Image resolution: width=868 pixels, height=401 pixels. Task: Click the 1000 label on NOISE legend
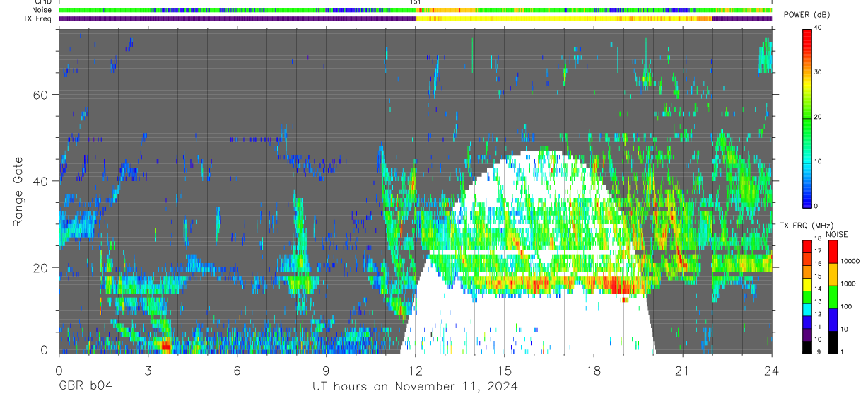(x=848, y=284)
